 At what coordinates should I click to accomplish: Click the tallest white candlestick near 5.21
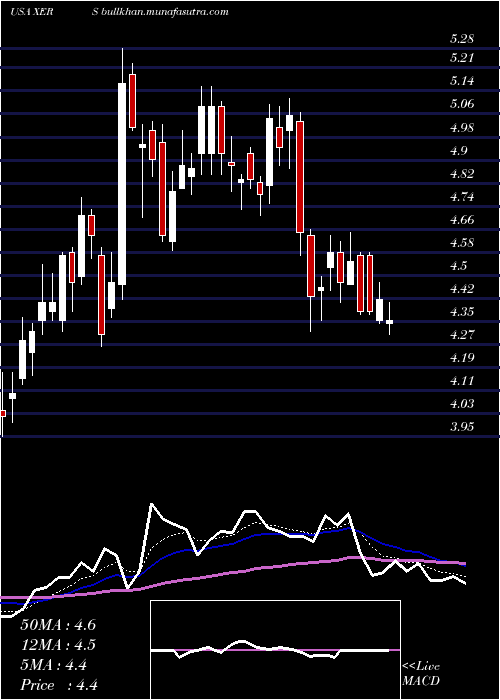[x=122, y=183]
